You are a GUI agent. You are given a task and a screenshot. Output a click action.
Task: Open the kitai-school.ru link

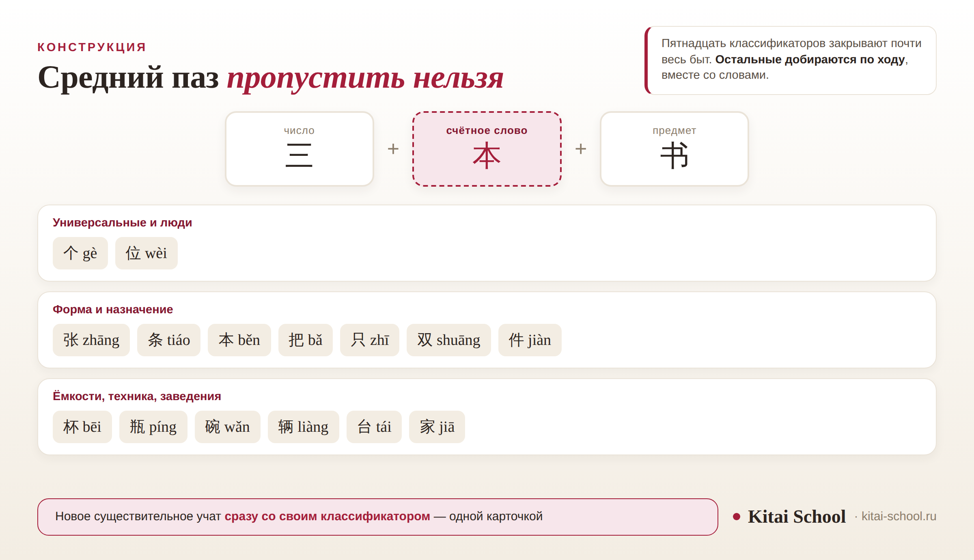899,516
